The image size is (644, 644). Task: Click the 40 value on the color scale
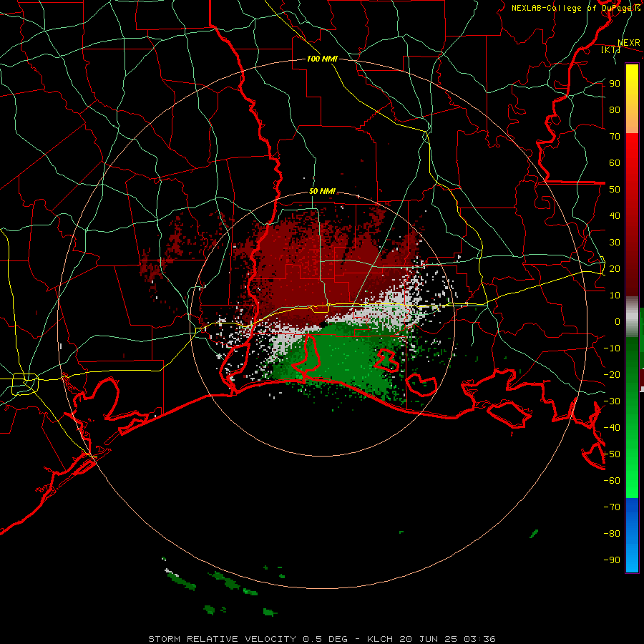(x=615, y=216)
